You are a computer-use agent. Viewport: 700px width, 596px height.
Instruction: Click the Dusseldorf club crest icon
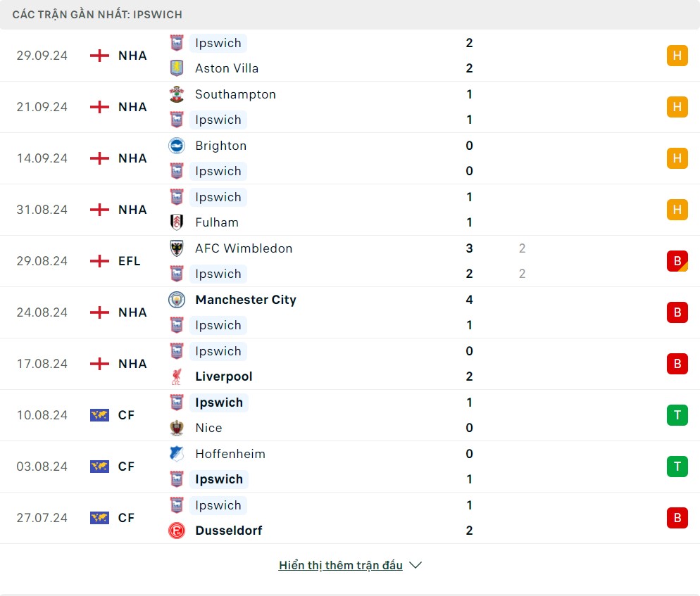(x=176, y=531)
